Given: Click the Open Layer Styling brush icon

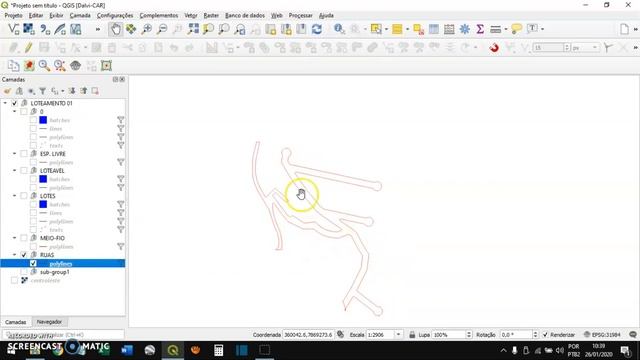Looking at the screenshot, I should coord(7,91).
